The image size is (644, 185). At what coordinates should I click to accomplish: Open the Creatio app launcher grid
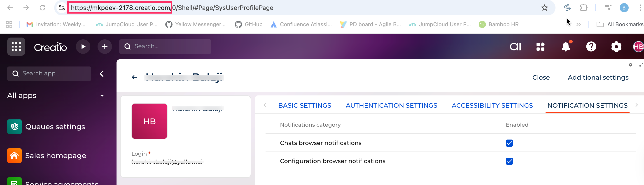click(16, 47)
